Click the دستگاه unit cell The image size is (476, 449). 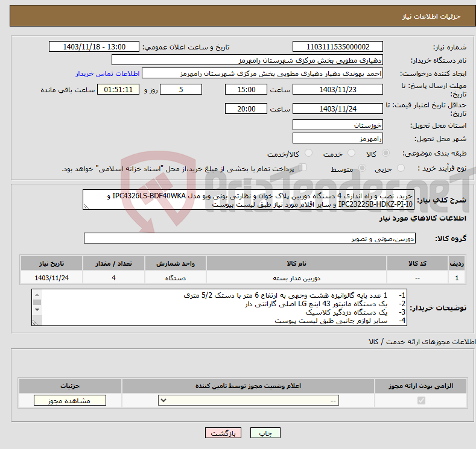(176, 278)
